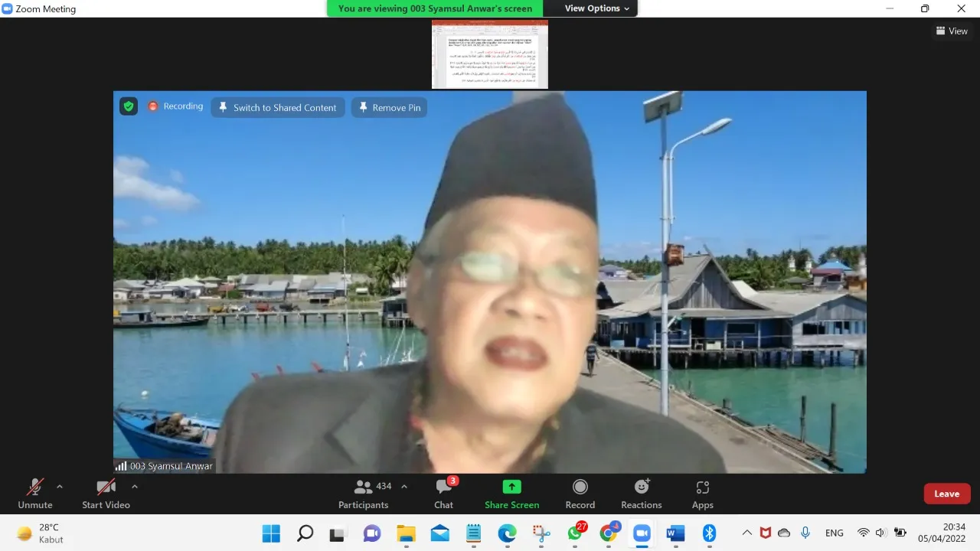This screenshot has width=980, height=551.
Task: Remove Pin from the video
Action: (390, 108)
